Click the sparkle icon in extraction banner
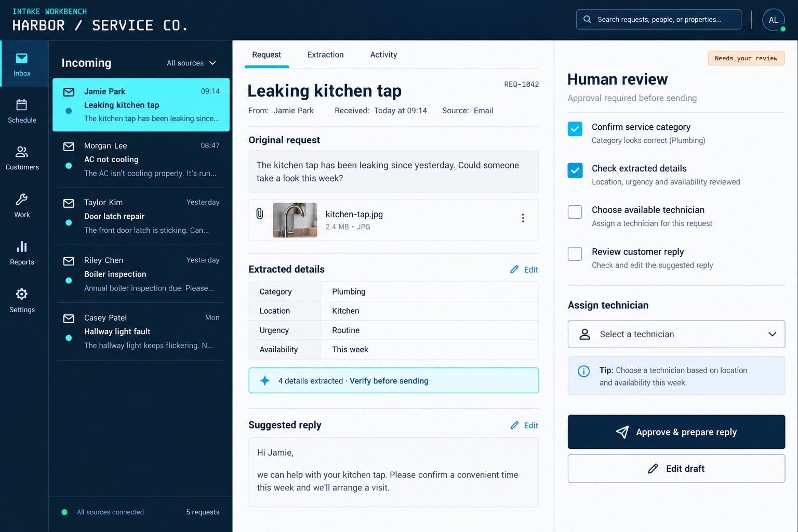Image resolution: width=798 pixels, height=532 pixels. tap(264, 381)
